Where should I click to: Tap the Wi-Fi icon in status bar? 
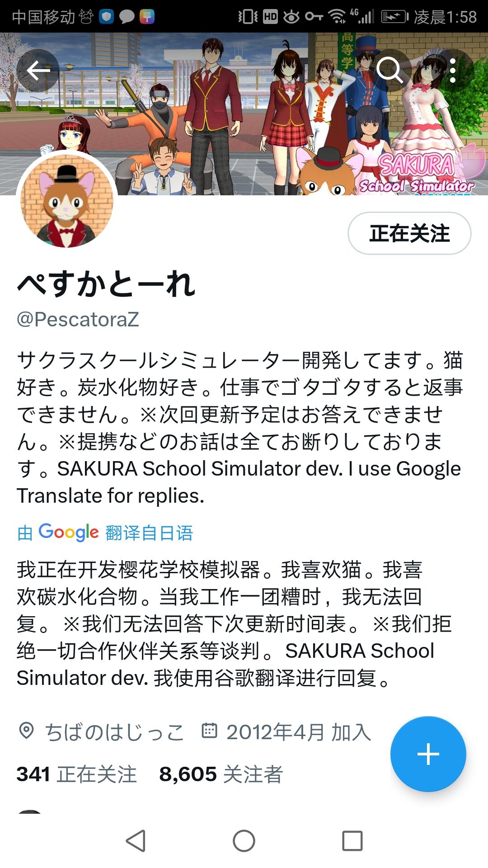(x=337, y=17)
